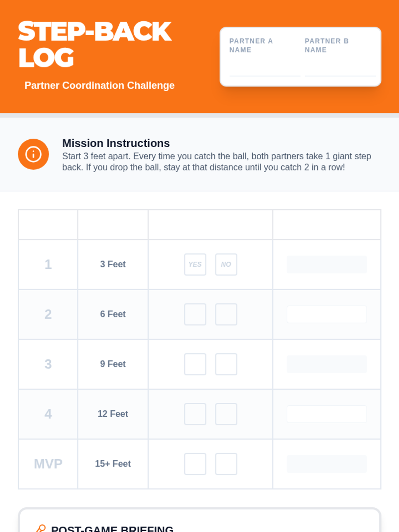The image size is (399, 532).
Task: Click the icon beside Post-Game Briefing heading
Action: click(41, 528)
